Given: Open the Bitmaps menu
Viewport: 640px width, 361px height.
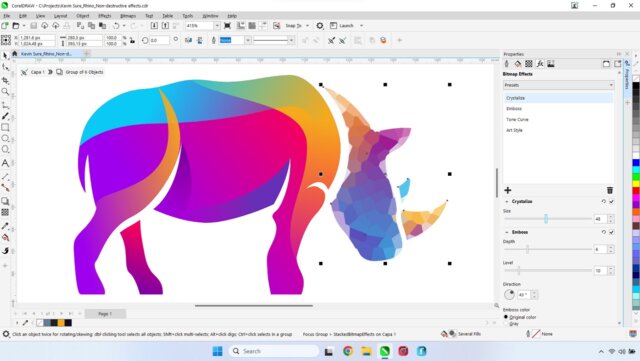Looking at the screenshot, I should [x=128, y=16].
